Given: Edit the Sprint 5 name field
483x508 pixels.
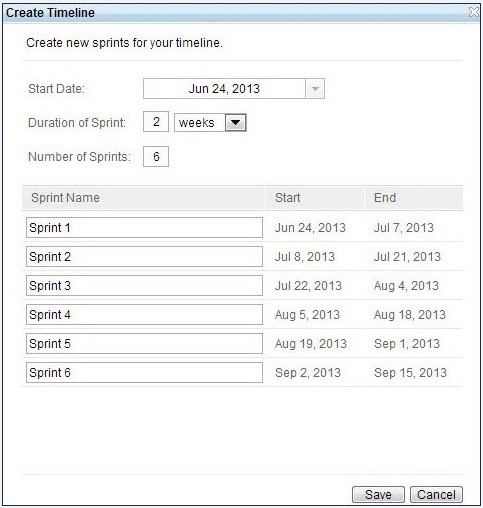Looking at the screenshot, I should 144,344.
